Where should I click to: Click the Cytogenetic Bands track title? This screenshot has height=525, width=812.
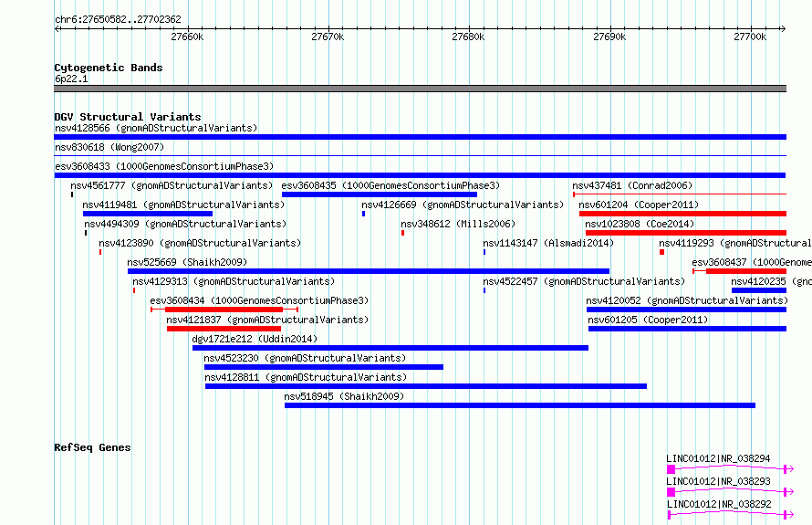pyautogui.click(x=109, y=68)
